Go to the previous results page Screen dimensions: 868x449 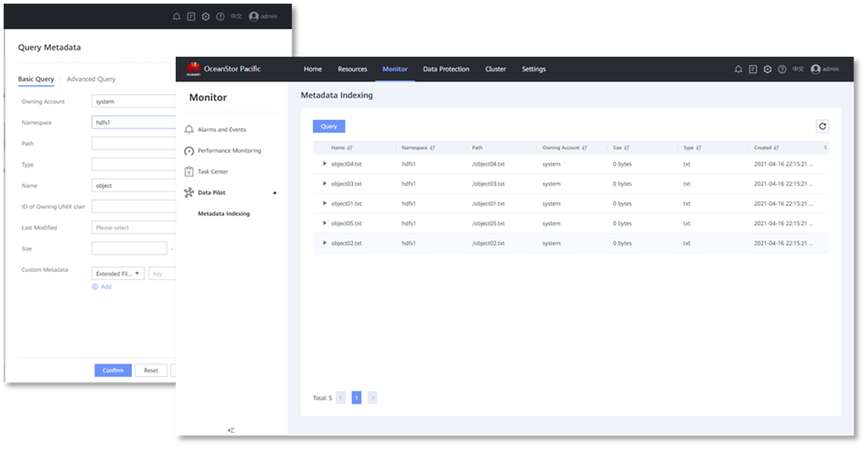click(341, 398)
